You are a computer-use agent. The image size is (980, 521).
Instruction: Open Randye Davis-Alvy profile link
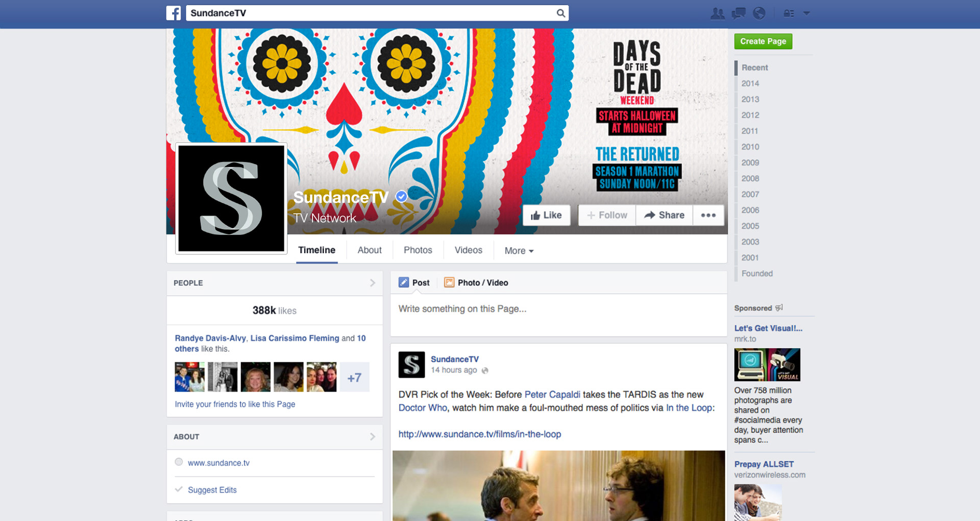210,338
